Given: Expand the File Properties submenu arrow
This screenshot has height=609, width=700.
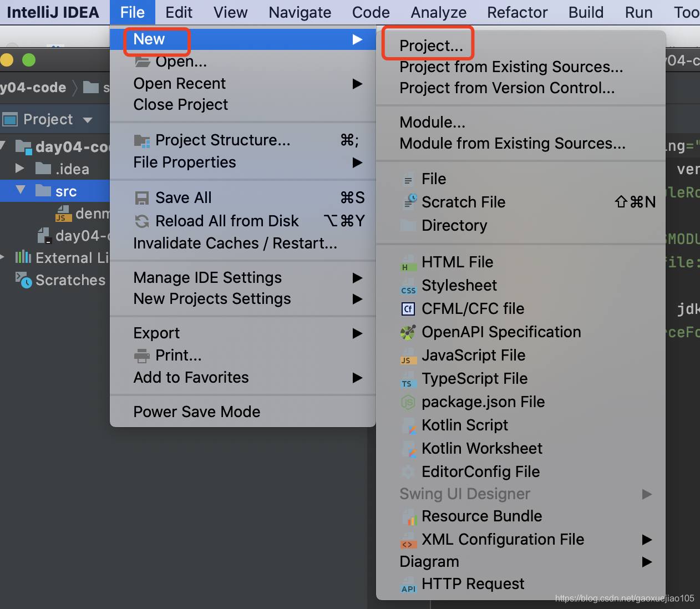Looking at the screenshot, I should point(357,163).
